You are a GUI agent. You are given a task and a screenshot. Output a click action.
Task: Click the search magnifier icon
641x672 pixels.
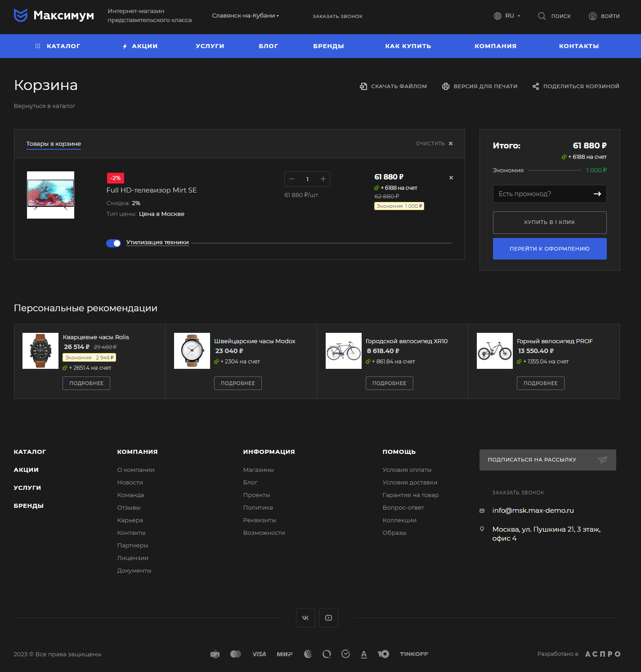pyautogui.click(x=542, y=16)
